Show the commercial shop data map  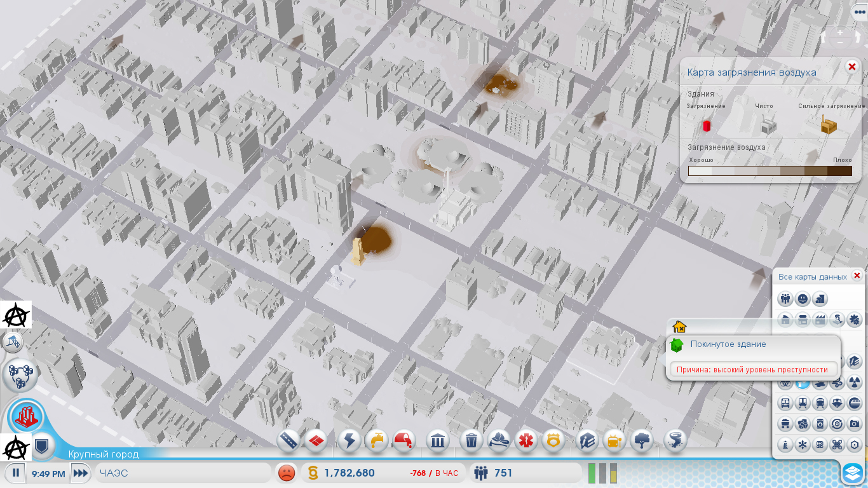tap(803, 320)
